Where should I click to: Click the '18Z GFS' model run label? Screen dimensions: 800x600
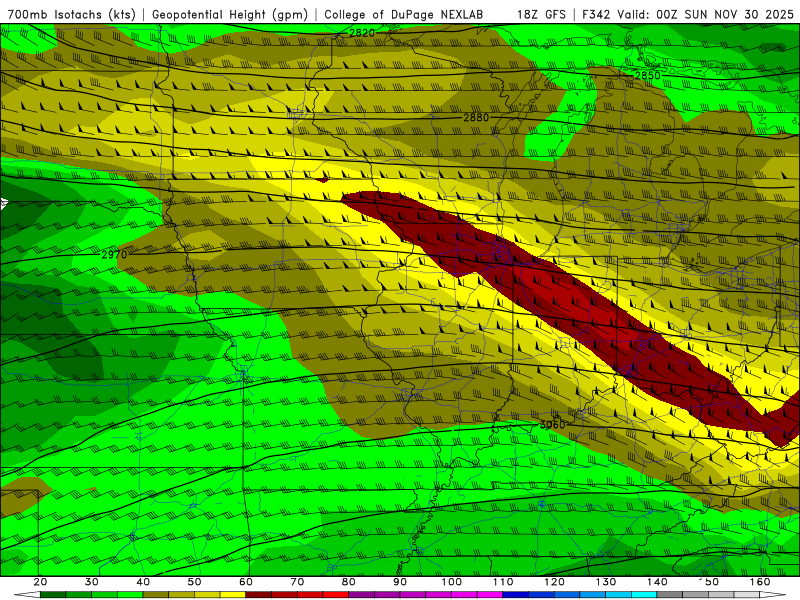(x=541, y=15)
